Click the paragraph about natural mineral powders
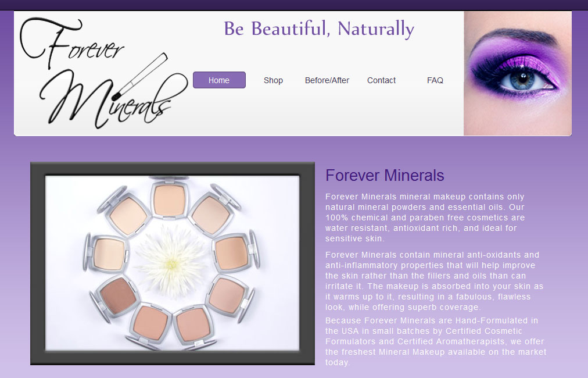Screen dimensions: 588x378 tap(425, 217)
